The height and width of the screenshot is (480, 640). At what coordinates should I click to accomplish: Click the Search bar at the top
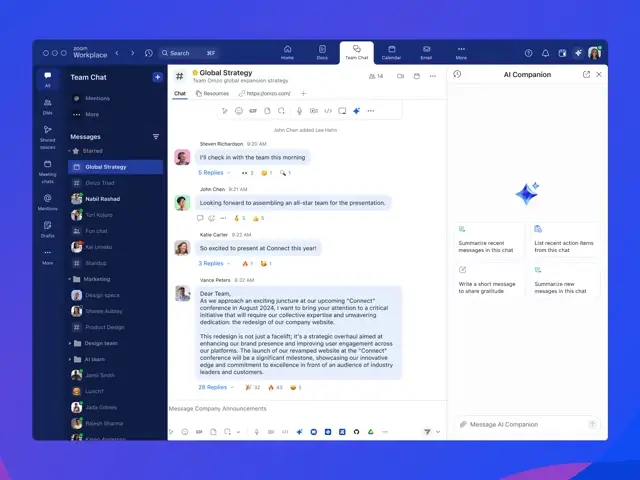[190, 53]
